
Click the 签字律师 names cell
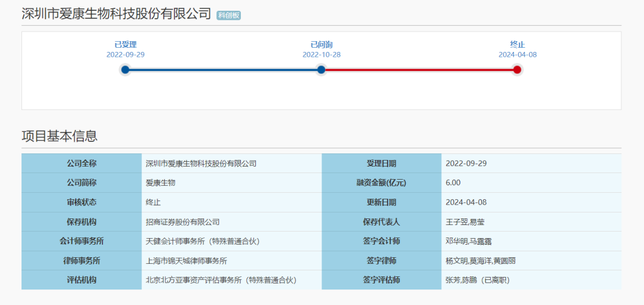point(478,261)
